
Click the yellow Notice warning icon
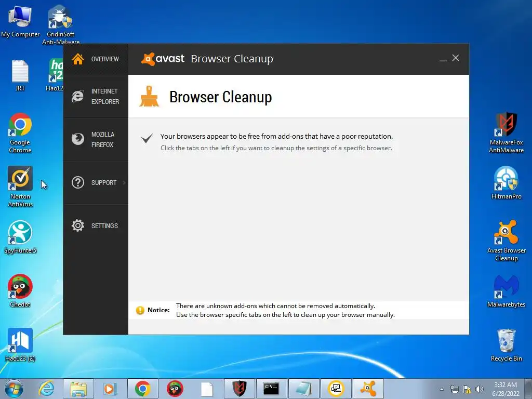(140, 310)
